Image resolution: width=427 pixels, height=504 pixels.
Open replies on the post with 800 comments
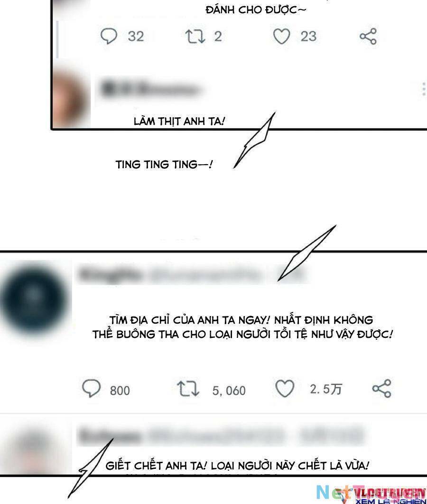click(x=91, y=388)
